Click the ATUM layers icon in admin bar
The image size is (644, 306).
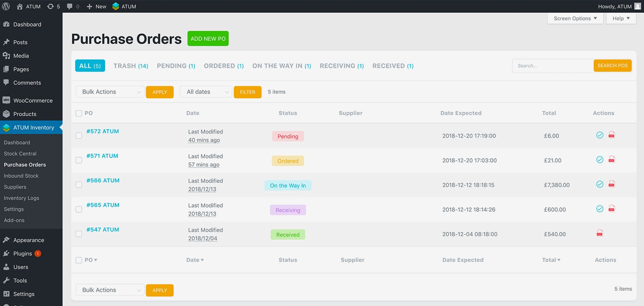pos(116,6)
